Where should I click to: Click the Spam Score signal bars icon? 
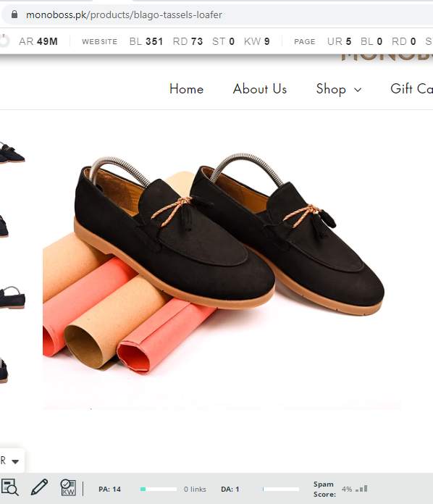click(x=361, y=489)
